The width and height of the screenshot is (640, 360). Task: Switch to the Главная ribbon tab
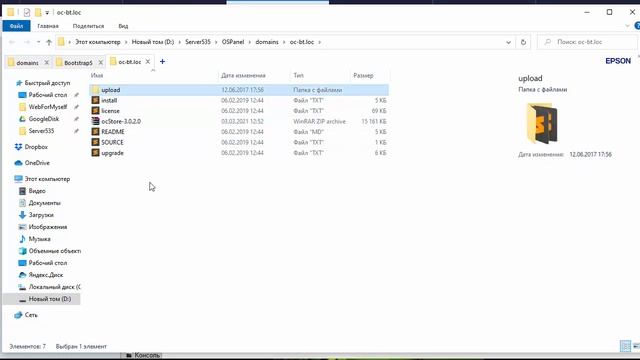pos(48,26)
